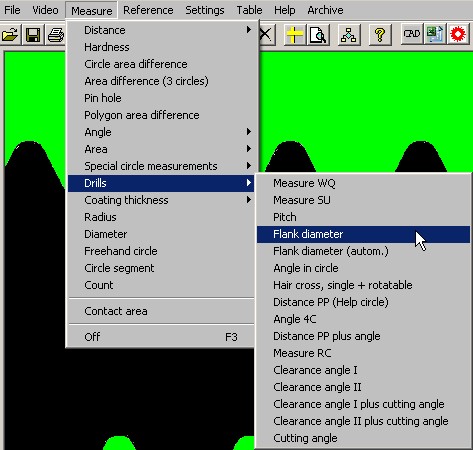Click the red gear toolbar icon
Screen dimensions: 473x450
(x=458, y=34)
